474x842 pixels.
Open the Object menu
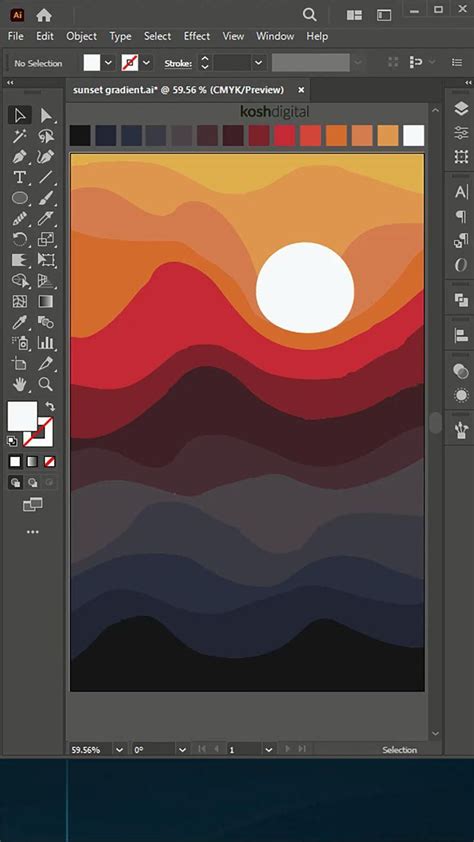coord(81,36)
